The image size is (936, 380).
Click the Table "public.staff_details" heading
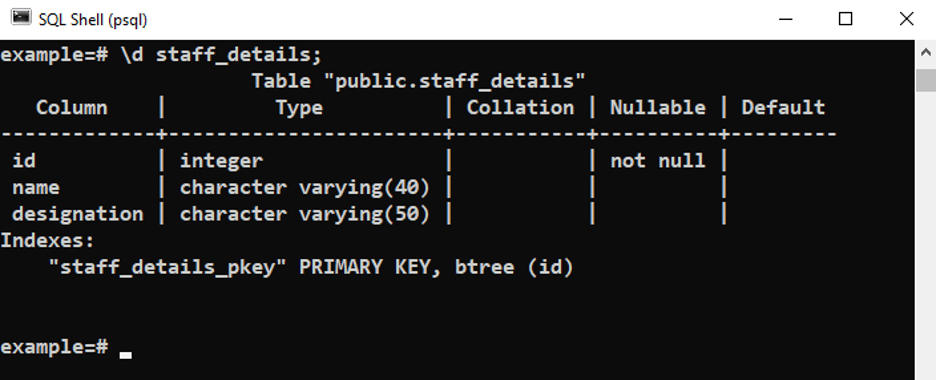click(x=418, y=81)
